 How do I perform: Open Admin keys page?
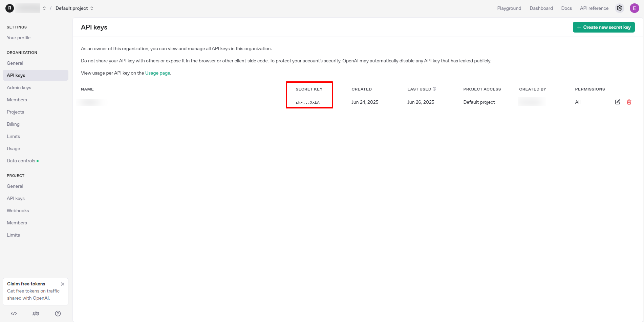pos(36,87)
